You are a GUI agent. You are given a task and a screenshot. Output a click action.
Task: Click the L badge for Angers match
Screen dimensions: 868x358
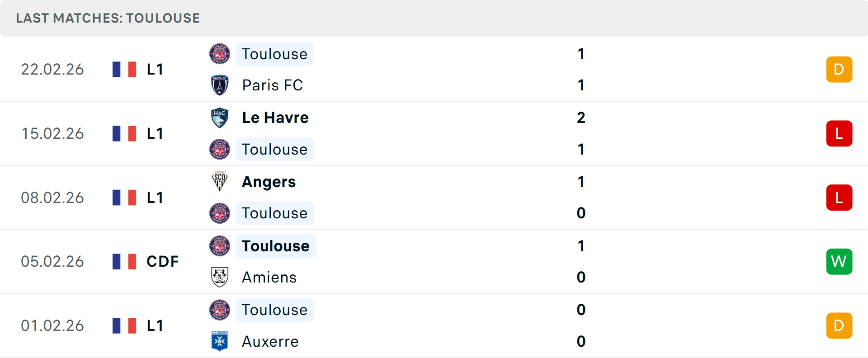839,198
